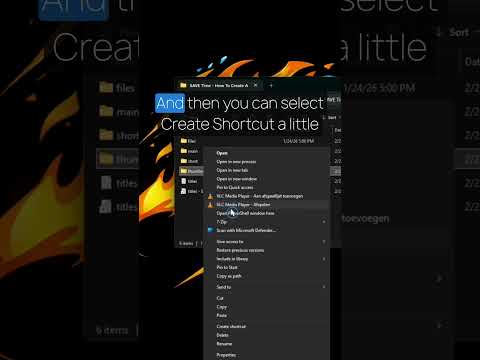Select the 'files' folder icon in Explorer
This screenshot has height=360, width=480.
pyautogui.click(x=184, y=141)
